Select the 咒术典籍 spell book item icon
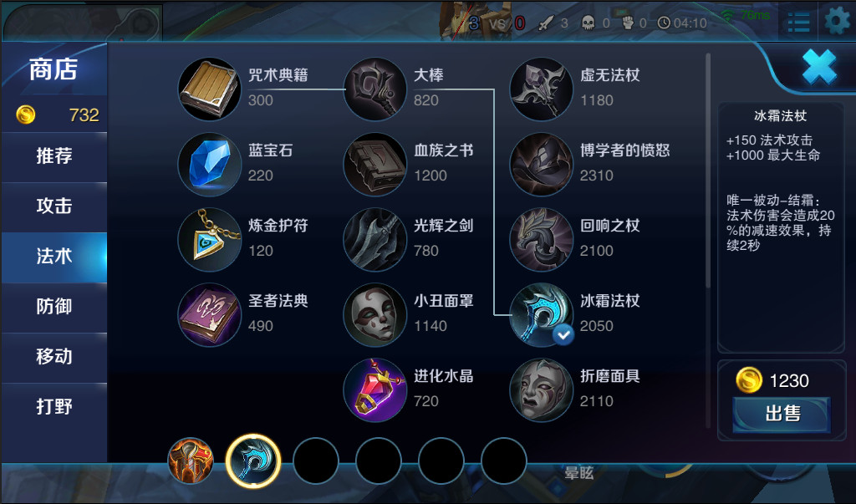Image resolution: width=856 pixels, height=504 pixels. tap(210, 89)
